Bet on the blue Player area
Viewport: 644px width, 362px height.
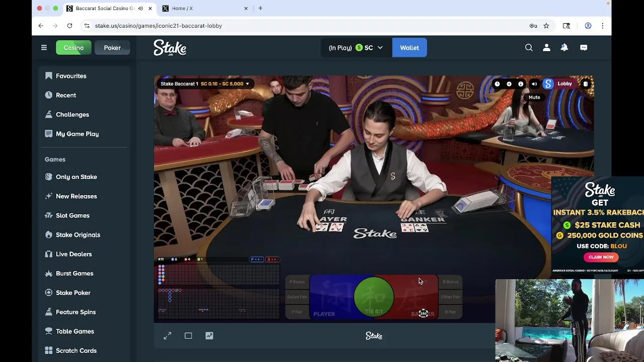331,298
